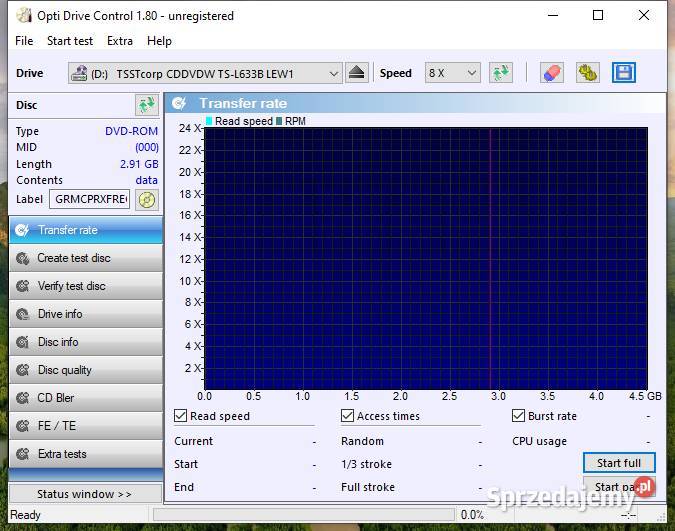Click the transfer rate graph area

(x=426, y=258)
